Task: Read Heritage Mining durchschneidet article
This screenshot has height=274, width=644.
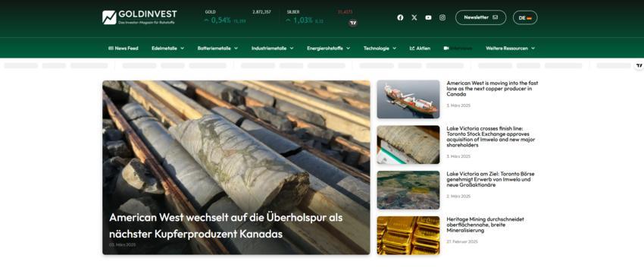Action: tap(485, 225)
